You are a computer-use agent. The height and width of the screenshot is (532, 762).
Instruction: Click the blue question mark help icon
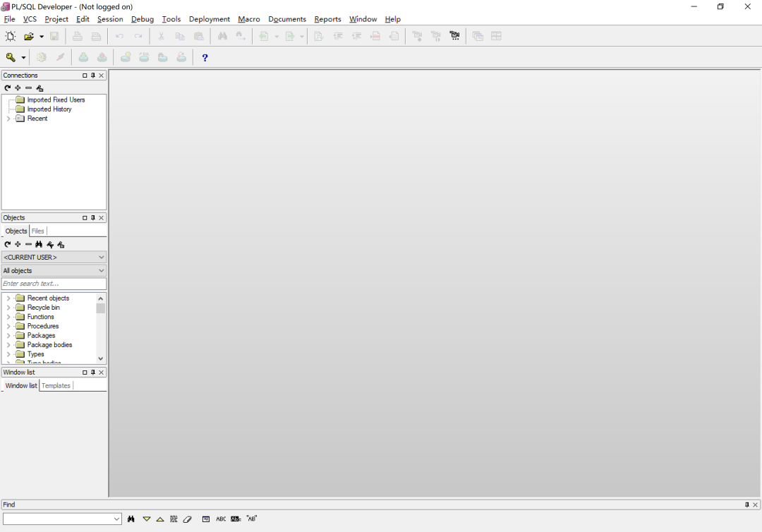205,57
